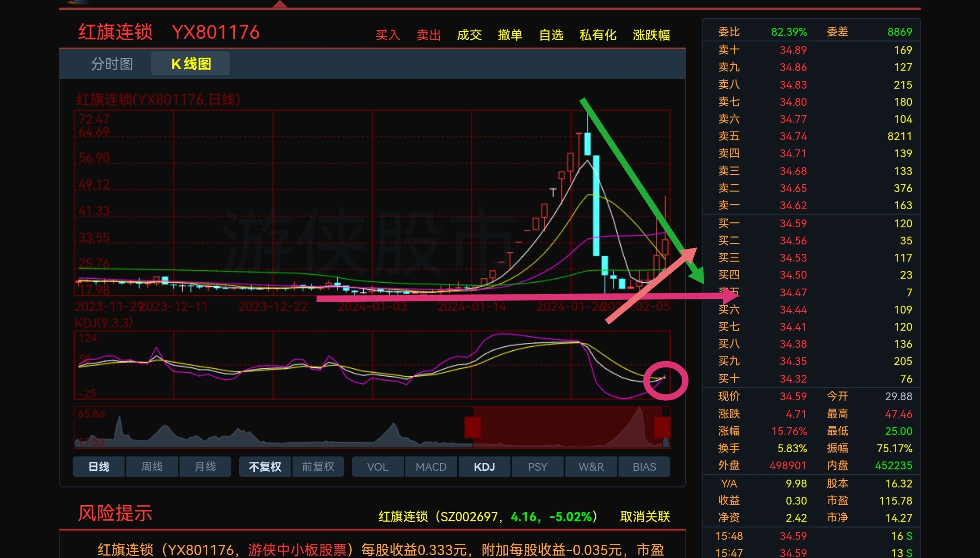This screenshot has height=558, width=980.
Task: Click the 振幅 value 75.17%
Action: point(894,448)
